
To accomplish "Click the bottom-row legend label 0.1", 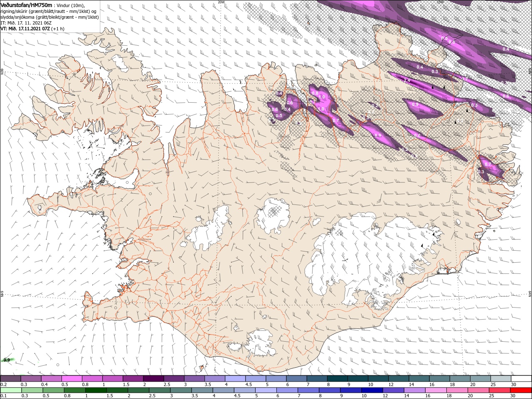I will point(4,396).
